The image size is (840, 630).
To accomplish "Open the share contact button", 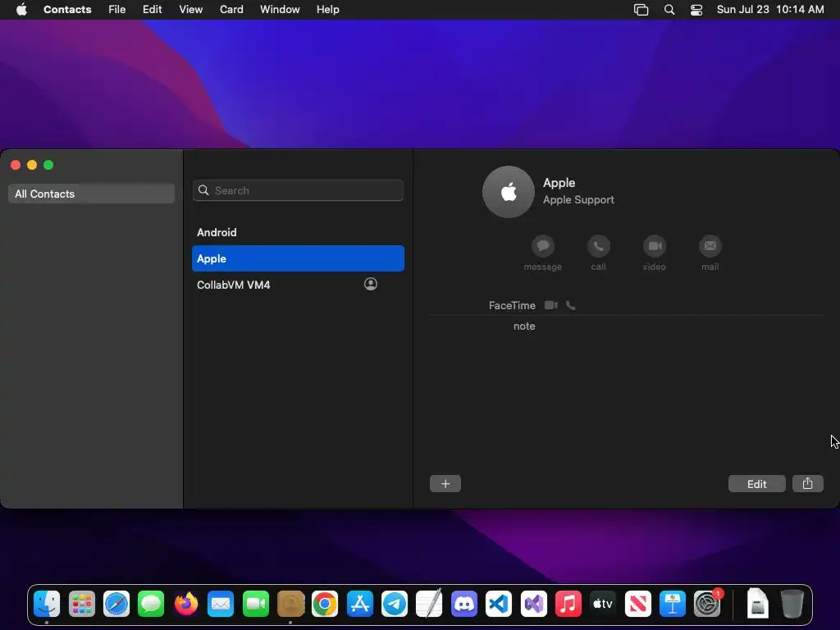I will click(807, 484).
